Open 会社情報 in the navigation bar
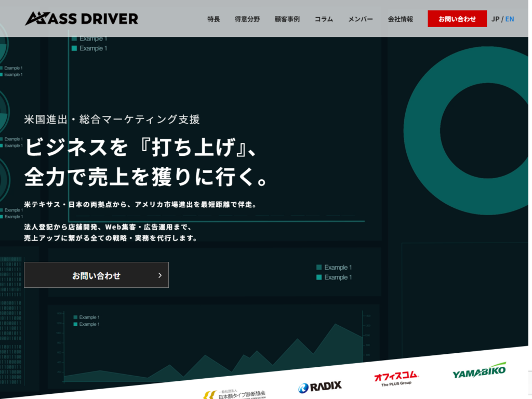Image resolution: width=532 pixels, height=399 pixels. pos(400,19)
